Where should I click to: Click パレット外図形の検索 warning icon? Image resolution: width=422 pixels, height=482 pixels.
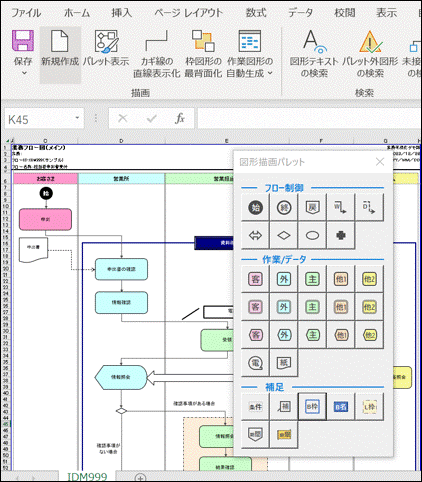tap(370, 42)
